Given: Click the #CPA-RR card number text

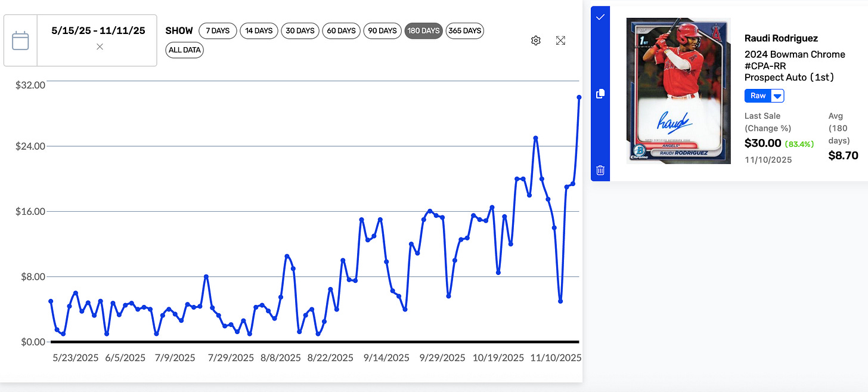Looking at the screenshot, I should point(765,66).
